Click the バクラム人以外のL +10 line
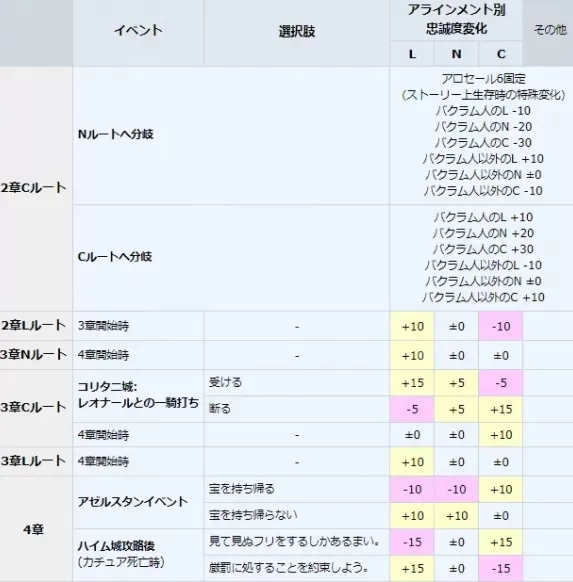Viewport: 573px width, 582px height. click(x=483, y=158)
